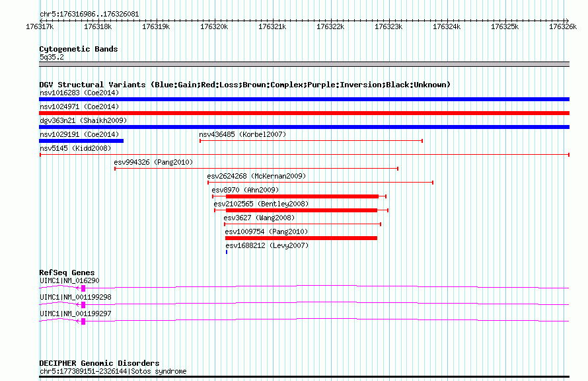Screen dimensions: 588x381
Task: Click the nsv1016283 (Coe2014) blue gain bar
Action: point(304,99)
